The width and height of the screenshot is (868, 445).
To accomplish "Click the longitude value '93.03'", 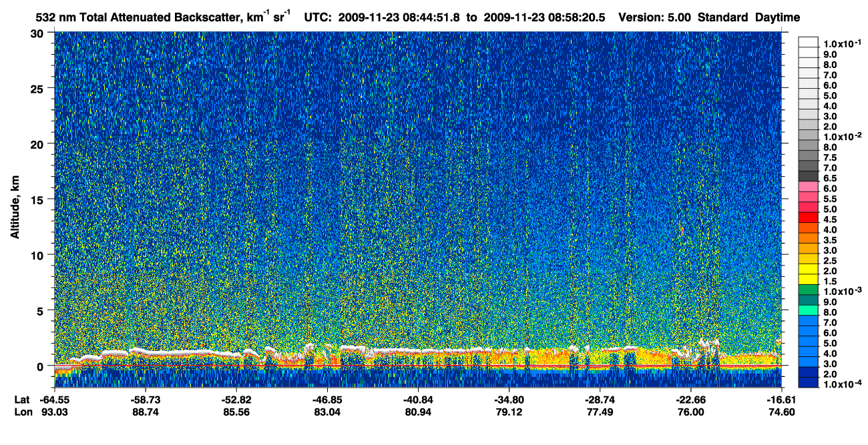I will click(x=54, y=412).
